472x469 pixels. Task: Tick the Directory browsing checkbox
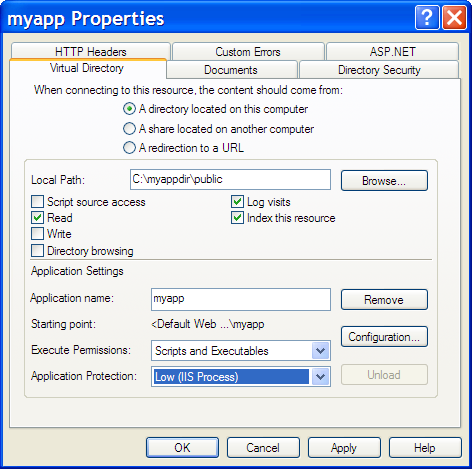pyautogui.click(x=37, y=251)
